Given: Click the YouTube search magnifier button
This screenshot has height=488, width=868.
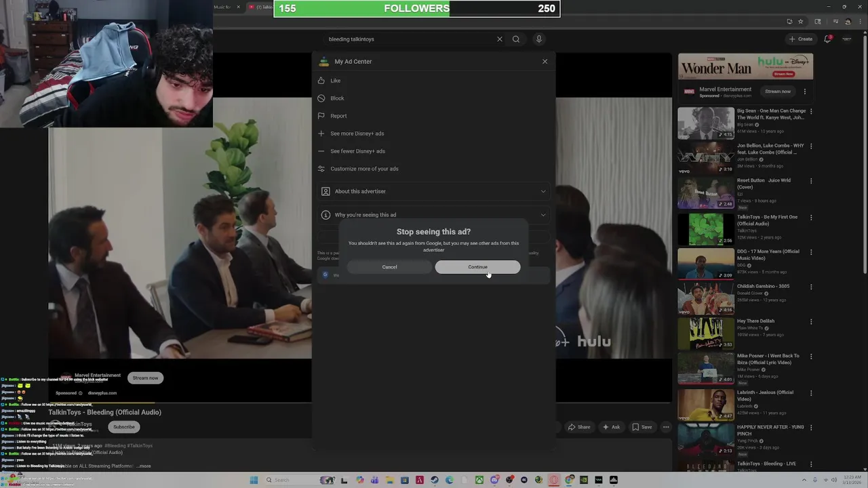Looking at the screenshot, I should [516, 39].
